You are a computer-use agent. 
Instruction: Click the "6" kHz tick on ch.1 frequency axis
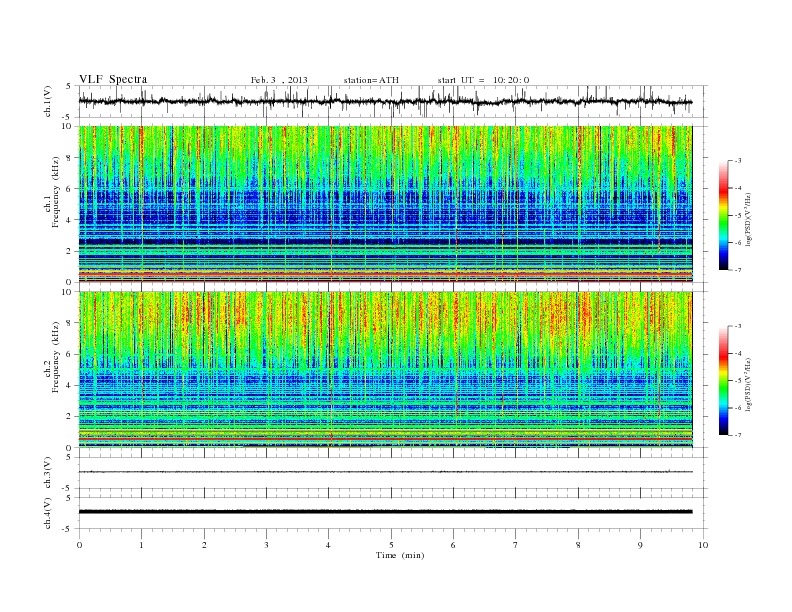click(70, 189)
